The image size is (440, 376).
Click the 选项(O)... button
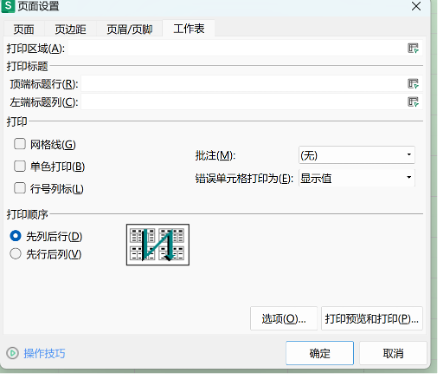284,319
